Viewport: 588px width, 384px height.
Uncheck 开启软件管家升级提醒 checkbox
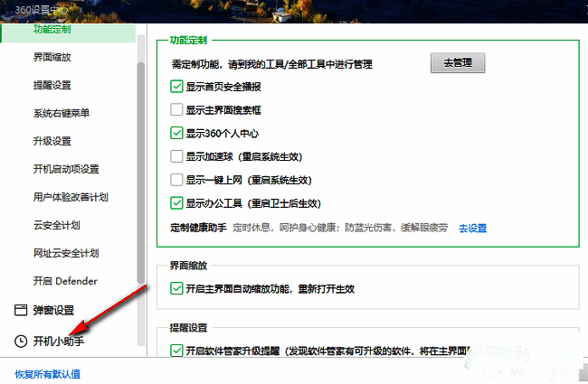click(x=177, y=351)
